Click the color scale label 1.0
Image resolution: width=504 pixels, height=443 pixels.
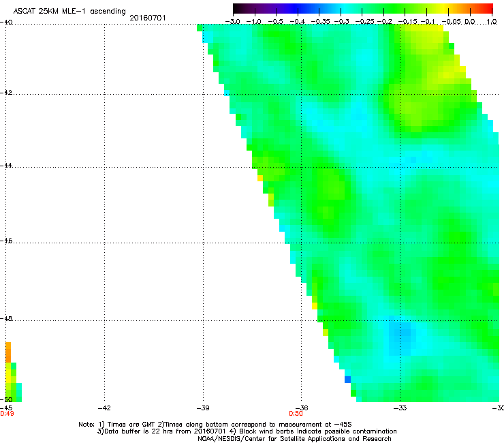pos(492,22)
